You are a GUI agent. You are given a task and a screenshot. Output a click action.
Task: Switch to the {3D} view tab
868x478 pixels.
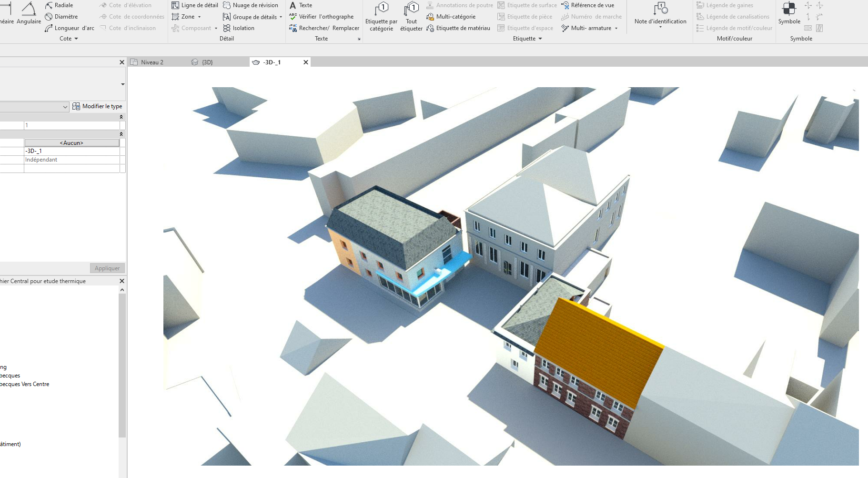[x=207, y=62]
